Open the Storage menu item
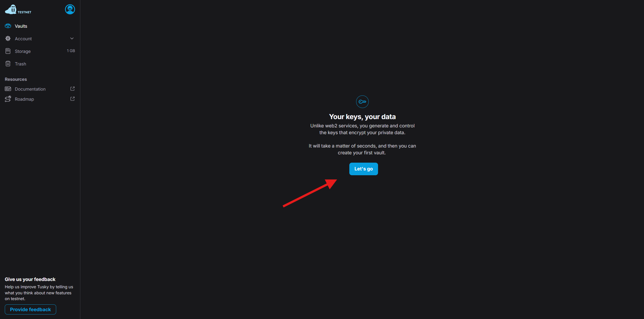This screenshot has height=319, width=644. [x=40, y=51]
